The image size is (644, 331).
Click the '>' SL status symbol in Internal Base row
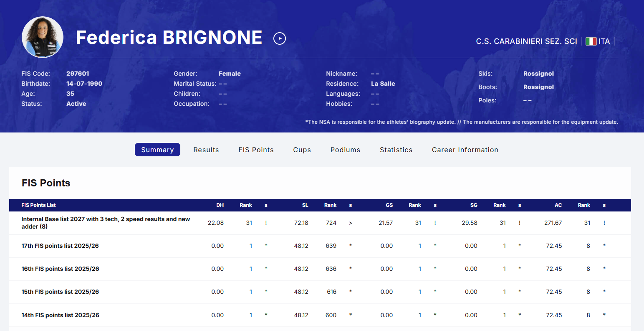click(x=351, y=223)
